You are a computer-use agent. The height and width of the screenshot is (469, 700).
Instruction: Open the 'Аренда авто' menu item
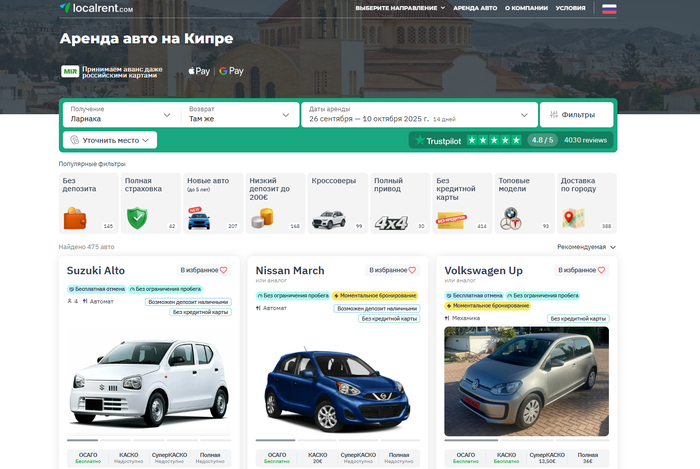pyautogui.click(x=474, y=8)
